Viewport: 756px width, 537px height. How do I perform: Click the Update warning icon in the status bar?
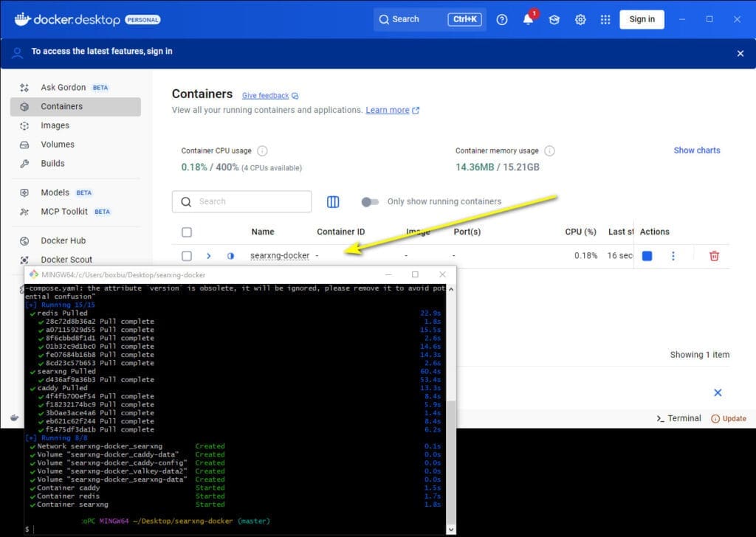[715, 418]
